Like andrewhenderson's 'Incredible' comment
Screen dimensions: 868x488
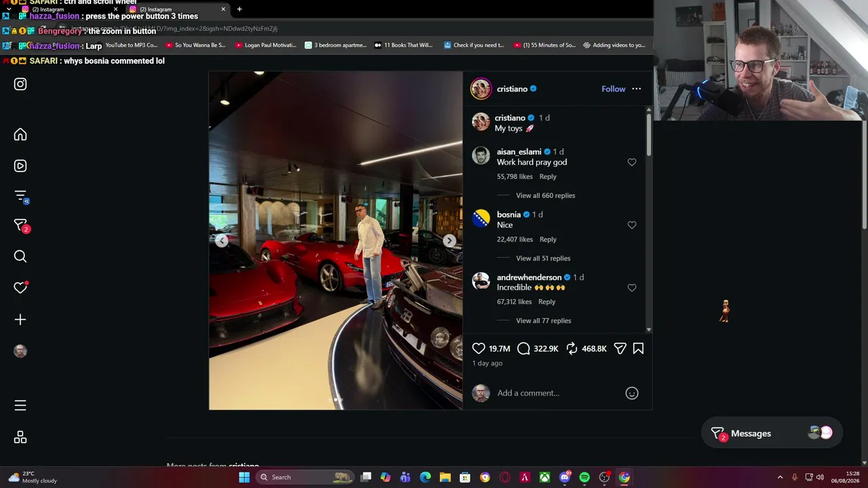[x=632, y=287]
